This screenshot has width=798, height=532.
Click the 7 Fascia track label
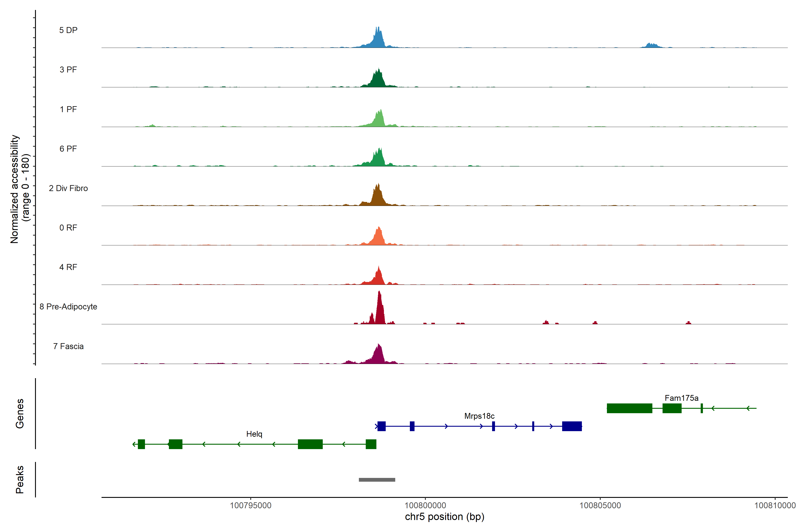coord(68,346)
